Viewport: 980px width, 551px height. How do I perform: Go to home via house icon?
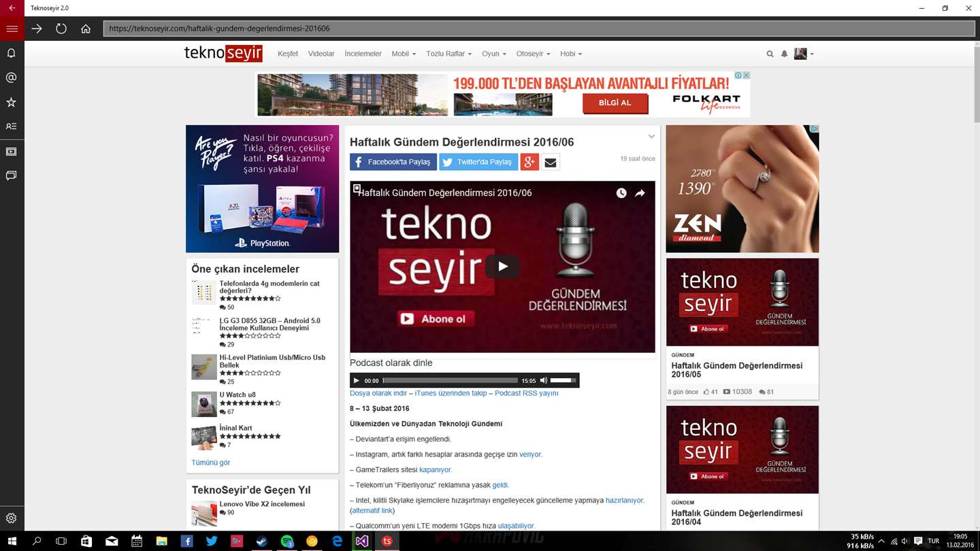pyautogui.click(x=86, y=29)
